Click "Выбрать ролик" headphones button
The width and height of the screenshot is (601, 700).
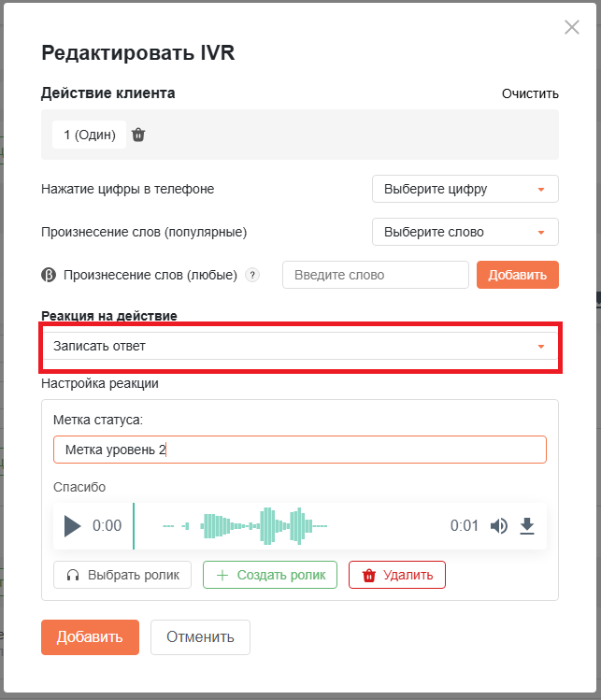122,575
